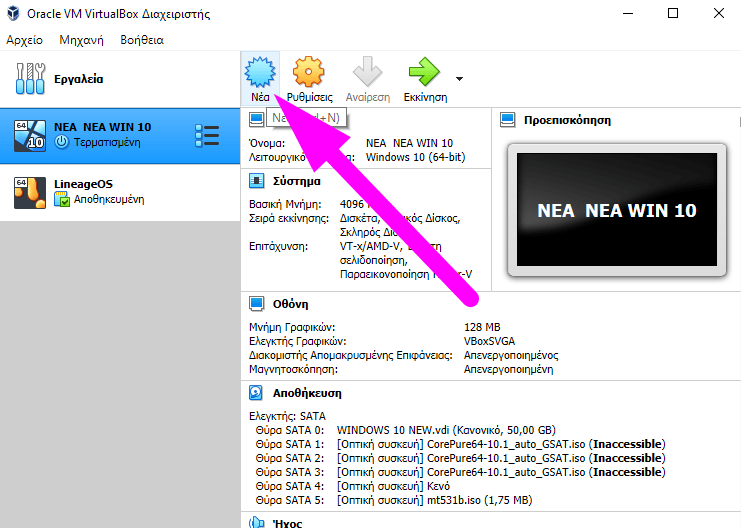741x528 pixels.
Task: Open the Αρχείο menu
Action: [x=24, y=40]
